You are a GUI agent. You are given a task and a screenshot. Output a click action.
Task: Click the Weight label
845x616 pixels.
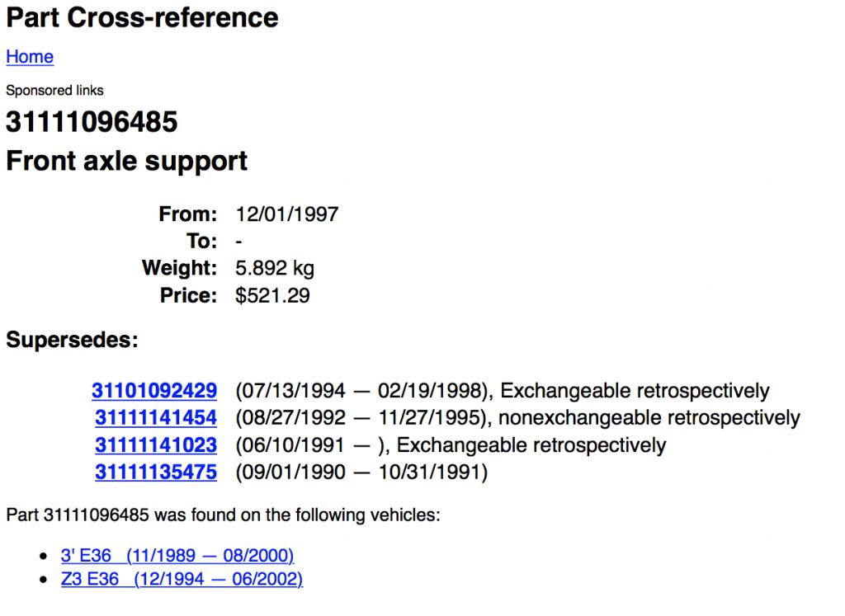[179, 268]
